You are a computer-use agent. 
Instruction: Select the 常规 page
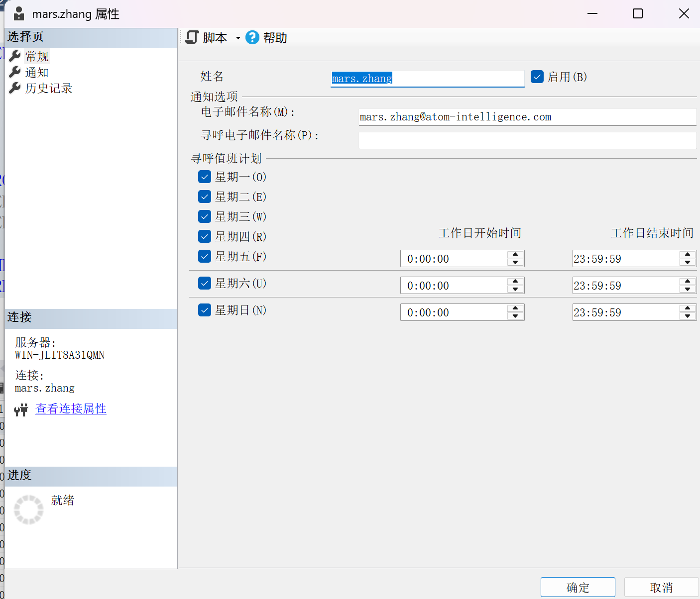pyautogui.click(x=37, y=56)
